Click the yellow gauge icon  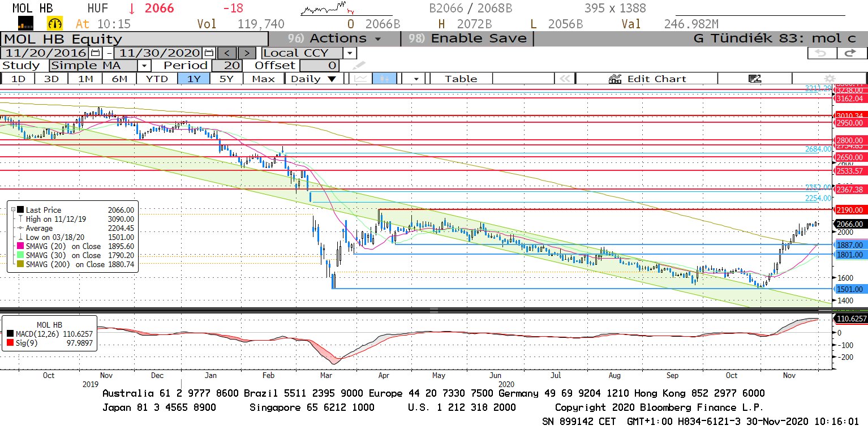click(x=55, y=23)
